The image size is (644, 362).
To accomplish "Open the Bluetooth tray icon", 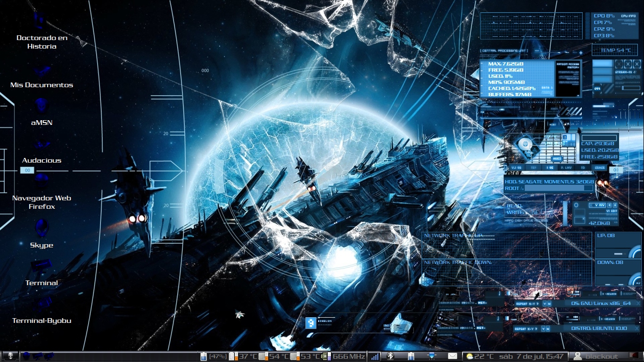I will [390, 356].
